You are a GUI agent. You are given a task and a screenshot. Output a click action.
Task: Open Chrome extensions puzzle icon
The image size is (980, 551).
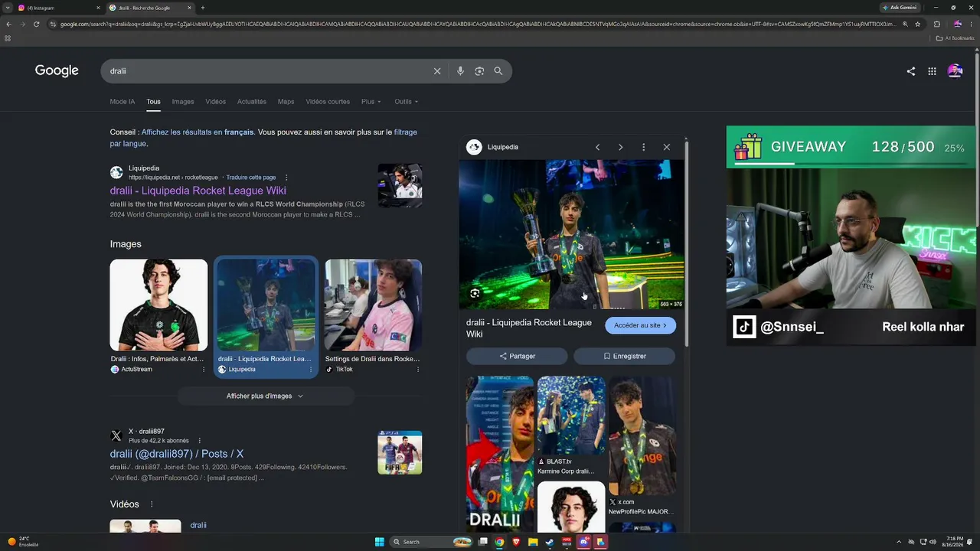(936, 24)
